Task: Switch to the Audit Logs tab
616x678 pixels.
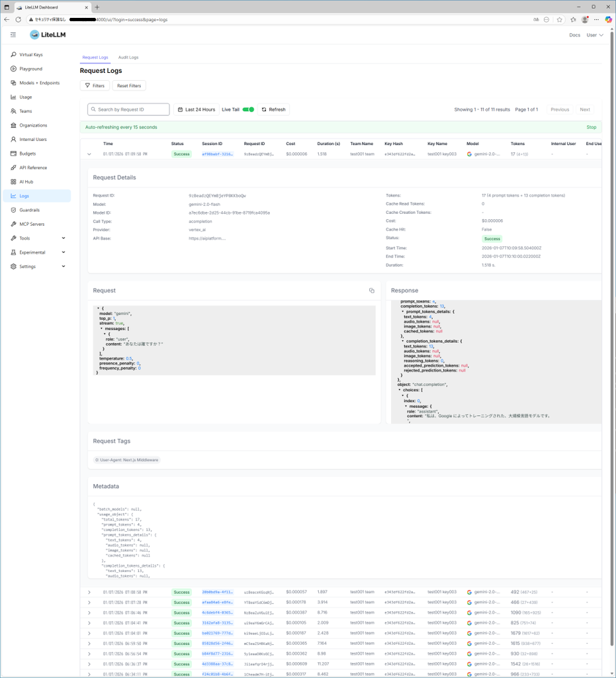Action: [128, 58]
